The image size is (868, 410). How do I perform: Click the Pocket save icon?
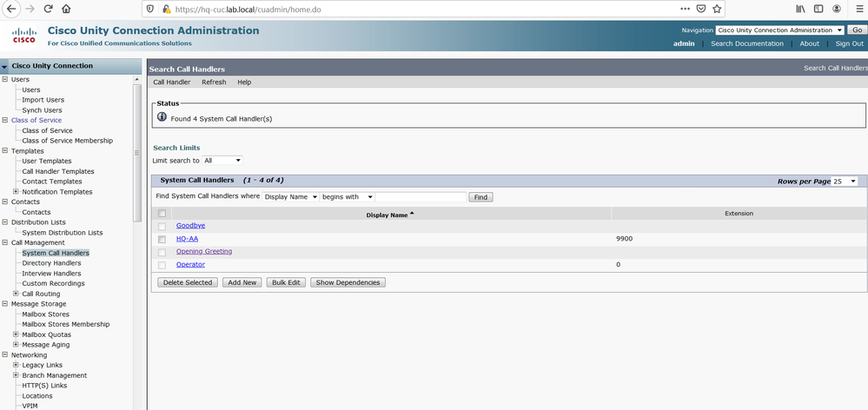coord(701,9)
